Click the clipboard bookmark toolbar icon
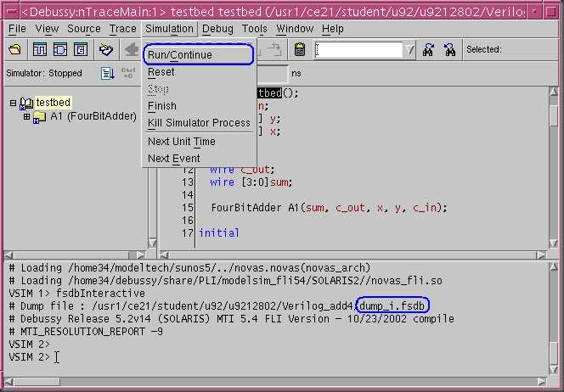This screenshot has width=564, height=392. pos(300,49)
